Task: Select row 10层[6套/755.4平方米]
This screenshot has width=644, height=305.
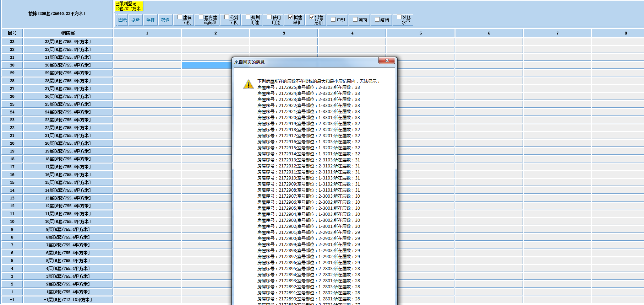Action: pos(68,221)
